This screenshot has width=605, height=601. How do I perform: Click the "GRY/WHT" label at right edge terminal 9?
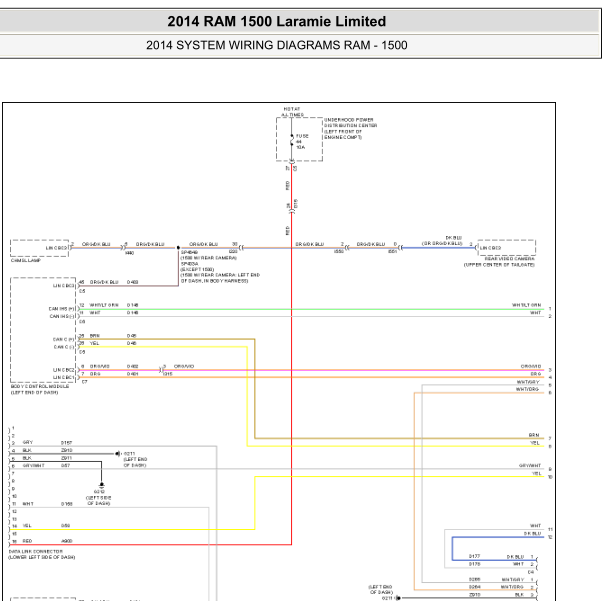pos(530,466)
